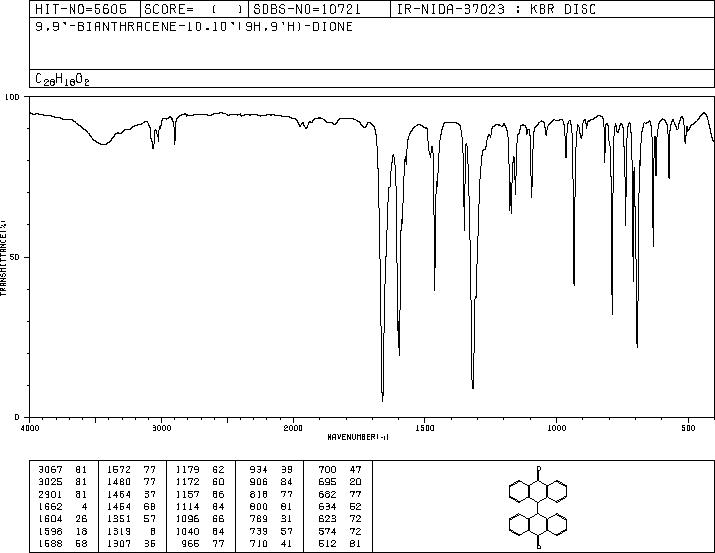
Task: Select the 789 peak table entry
Action: [x=259, y=519]
